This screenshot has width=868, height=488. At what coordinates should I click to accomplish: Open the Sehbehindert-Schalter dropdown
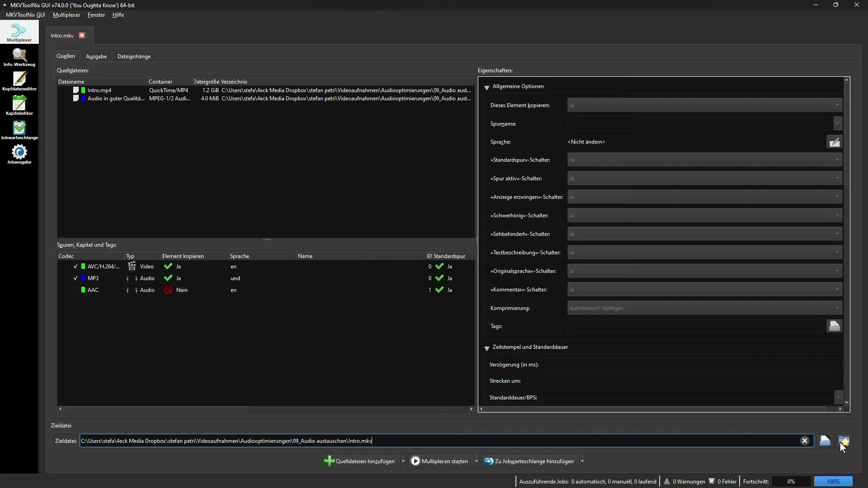point(704,234)
